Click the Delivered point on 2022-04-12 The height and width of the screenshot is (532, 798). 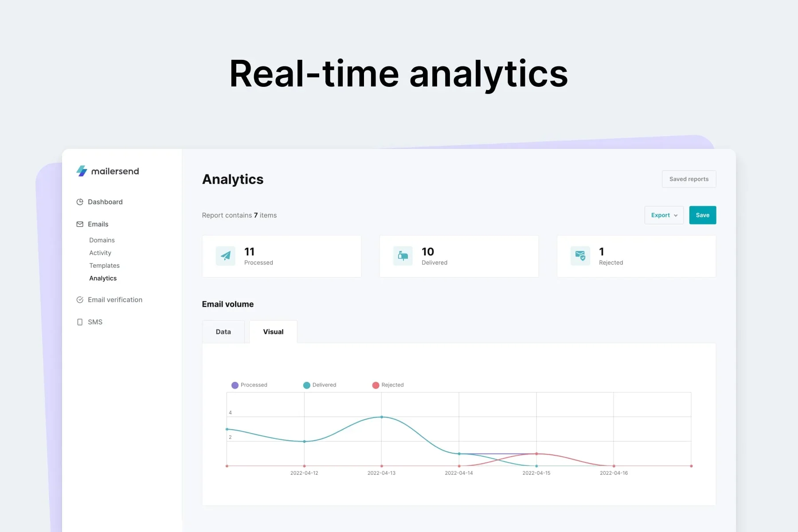pyautogui.click(x=304, y=442)
